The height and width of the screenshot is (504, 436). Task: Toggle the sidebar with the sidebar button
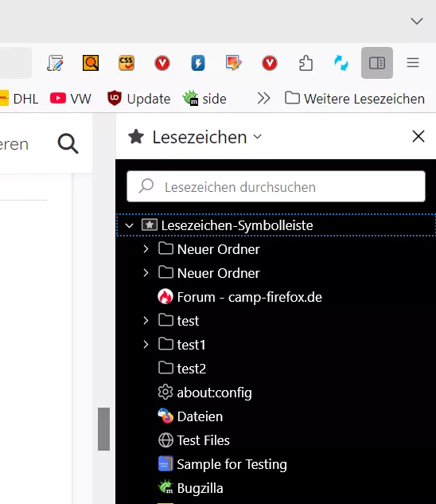click(x=377, y=63)
